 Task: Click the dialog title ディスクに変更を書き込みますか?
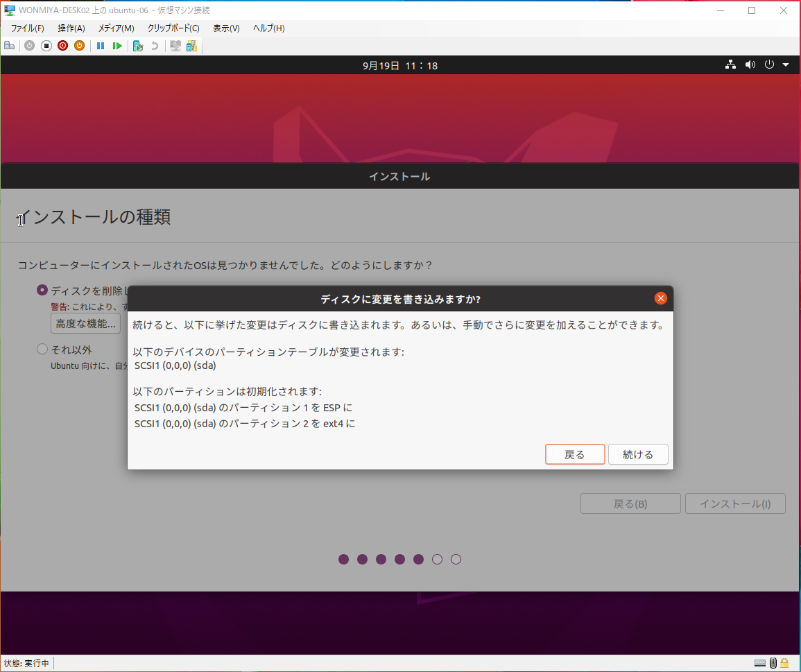coord(401,299)
